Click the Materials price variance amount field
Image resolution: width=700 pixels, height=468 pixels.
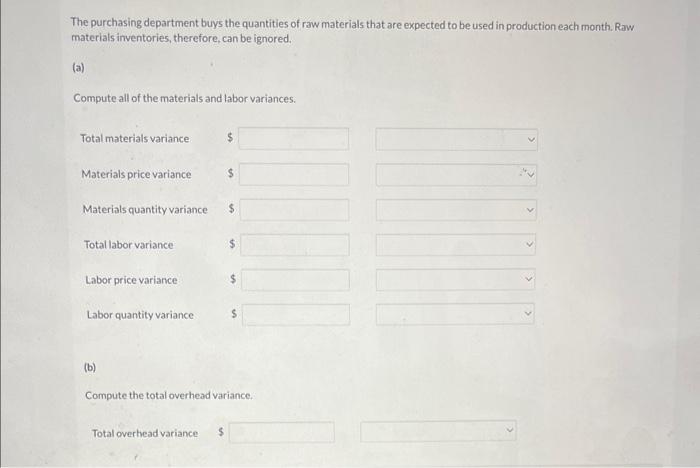294,174
